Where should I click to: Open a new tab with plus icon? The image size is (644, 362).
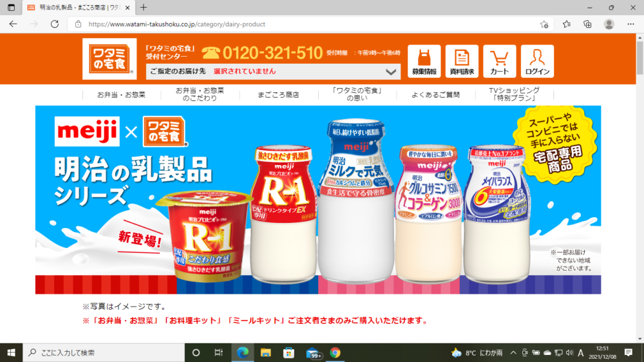[x=144, y=7]
